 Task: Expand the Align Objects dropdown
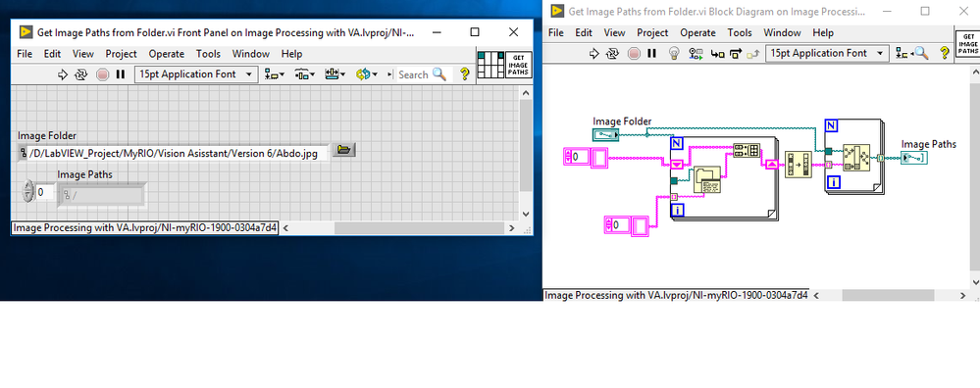tap(274, 74)
